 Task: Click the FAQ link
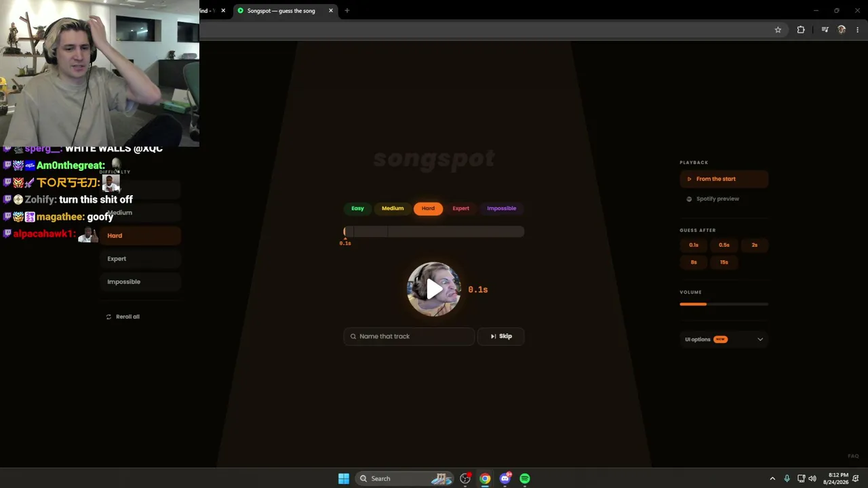pyautogui.click(x=853, y=456)
